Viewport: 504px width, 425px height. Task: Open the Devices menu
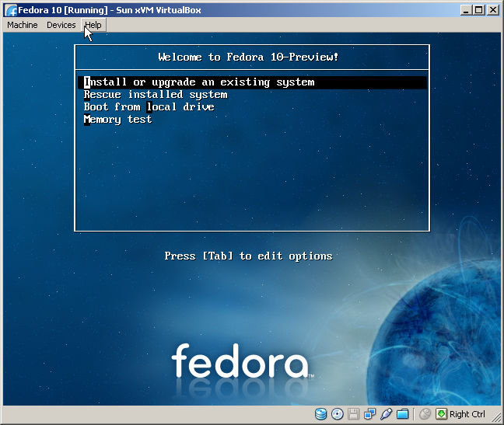click(x=61, y=25)
